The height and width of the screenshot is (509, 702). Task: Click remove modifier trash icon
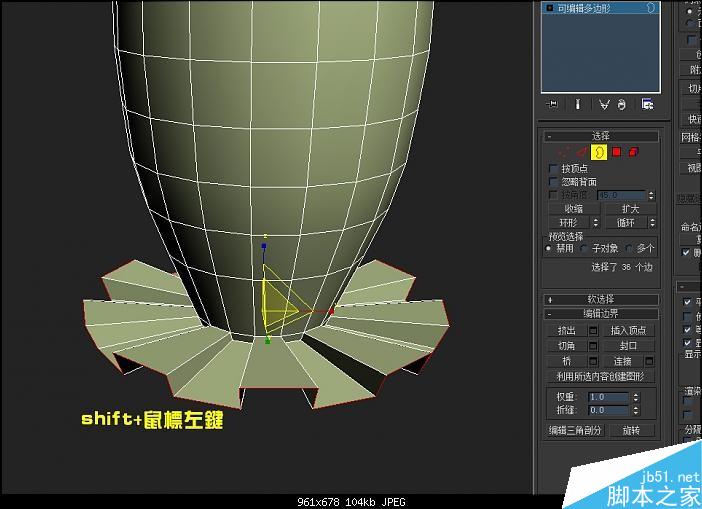621,105
